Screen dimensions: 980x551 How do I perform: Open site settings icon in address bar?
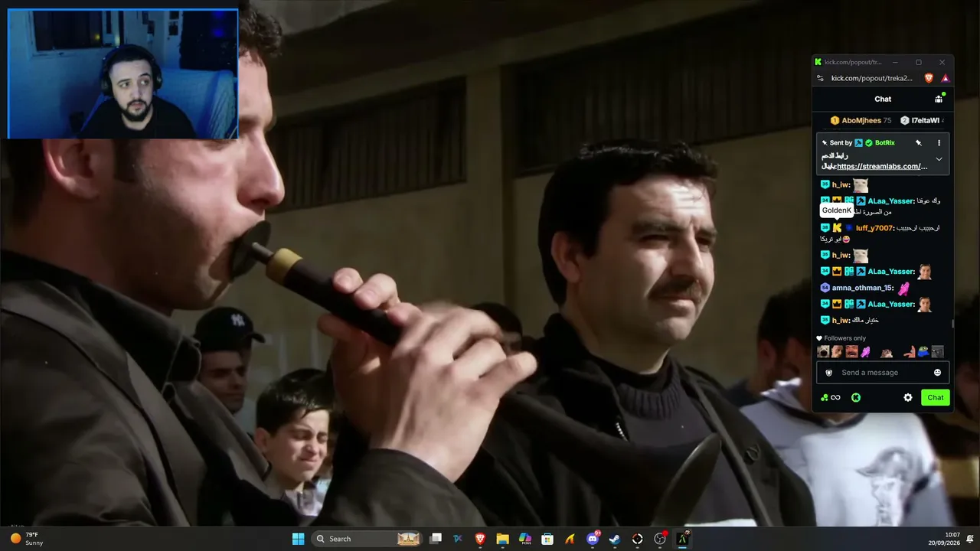(821, 78)
